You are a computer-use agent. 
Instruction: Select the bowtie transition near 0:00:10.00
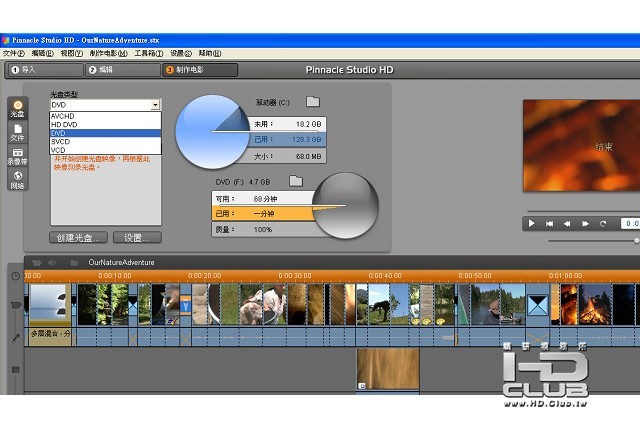[x=133, y=305]
